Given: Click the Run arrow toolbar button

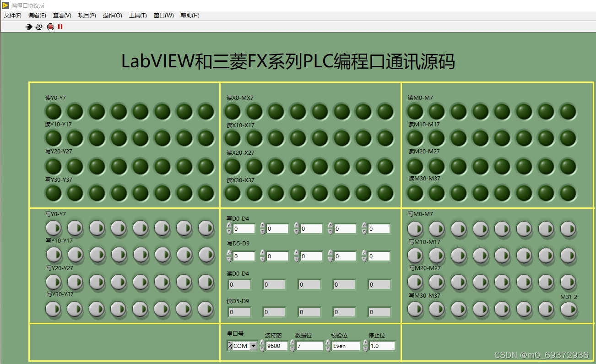Looking at the screenshot, I should coord(29,27).
